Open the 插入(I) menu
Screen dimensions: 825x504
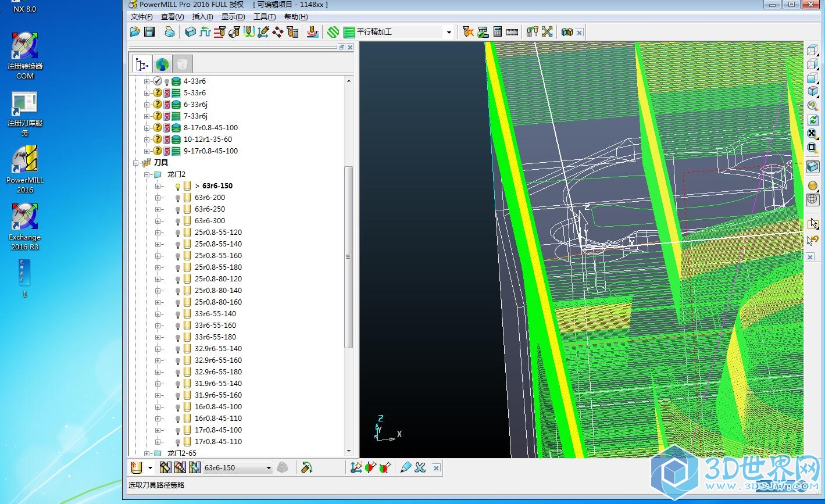pos(202,17)
